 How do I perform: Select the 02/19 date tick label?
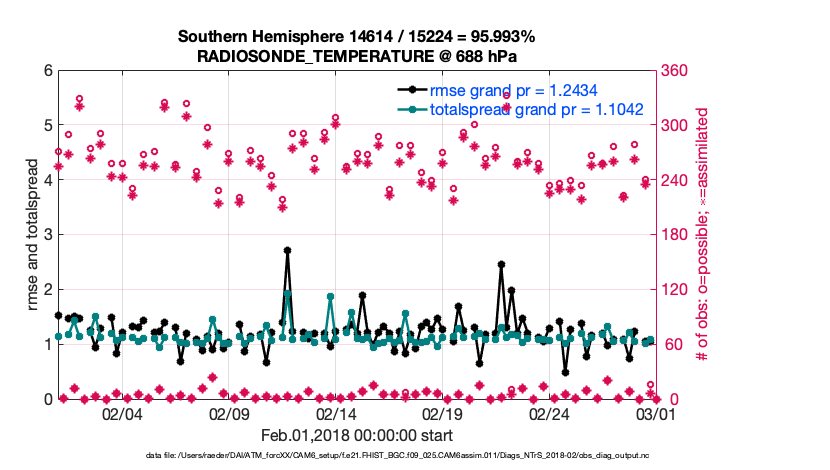pyautogui.click(x=442, y=413)
